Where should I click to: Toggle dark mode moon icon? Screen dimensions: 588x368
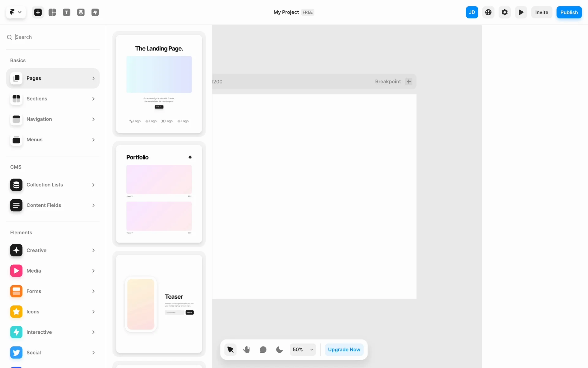pos(279,350)
